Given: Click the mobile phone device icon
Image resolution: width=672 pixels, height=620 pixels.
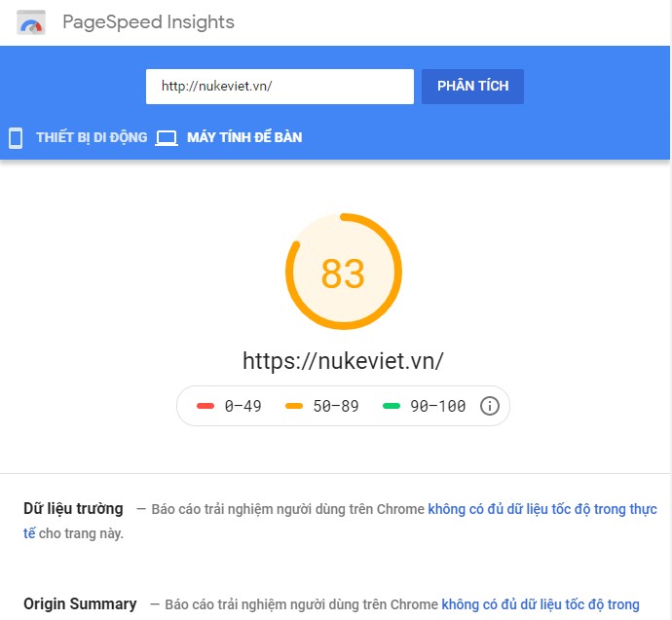Looking at the screenshot, I should 16,138.
